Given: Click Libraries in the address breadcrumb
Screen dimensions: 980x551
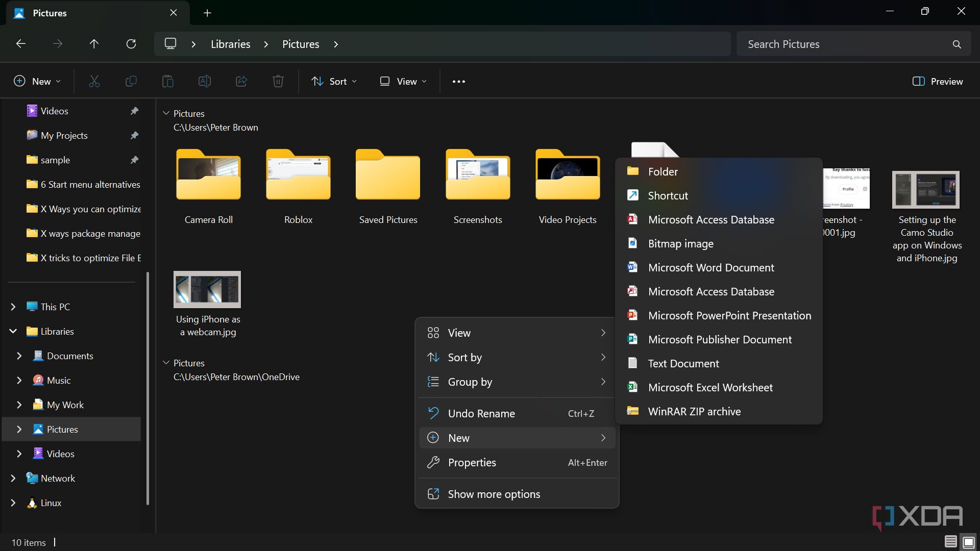Looking at the screenshot, I should (231, 44).
